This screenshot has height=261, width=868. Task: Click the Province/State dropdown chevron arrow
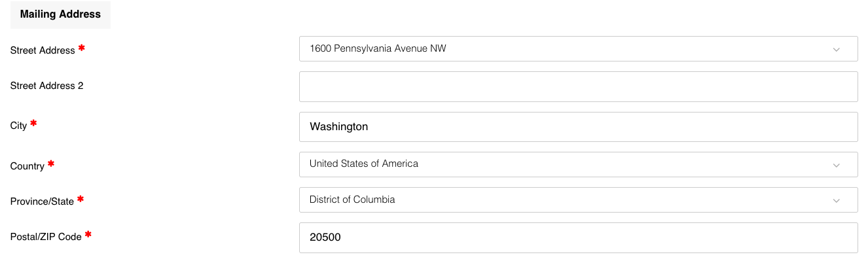[x=836, y=201]
